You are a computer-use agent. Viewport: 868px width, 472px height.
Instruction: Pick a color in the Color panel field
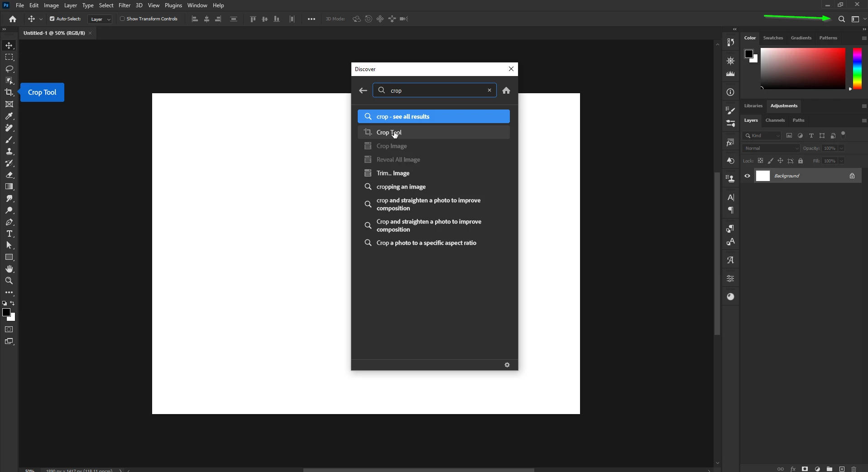[x=803, y=68]
